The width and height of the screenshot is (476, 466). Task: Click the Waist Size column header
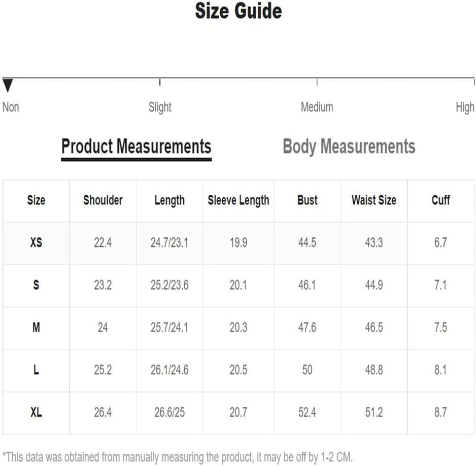pos(373,200)
